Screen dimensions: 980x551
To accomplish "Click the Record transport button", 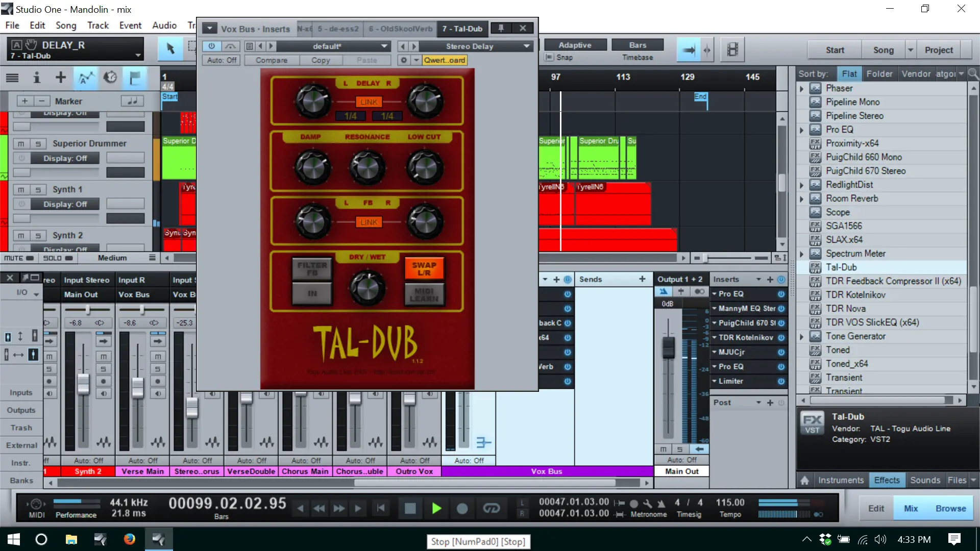I will 462,508.
